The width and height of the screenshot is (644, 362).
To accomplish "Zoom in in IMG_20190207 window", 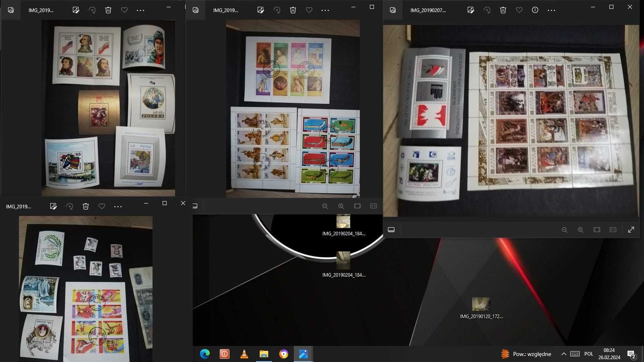I will tap(580, 230).
